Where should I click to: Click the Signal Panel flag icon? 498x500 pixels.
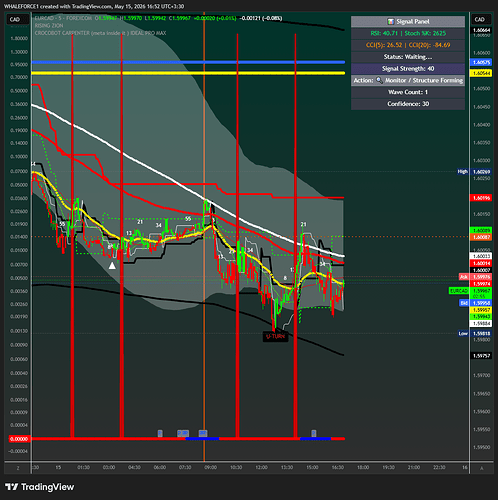[390, 22]
